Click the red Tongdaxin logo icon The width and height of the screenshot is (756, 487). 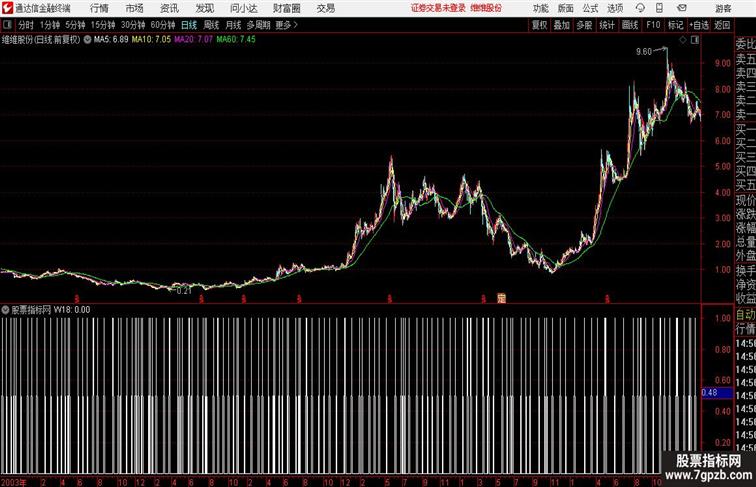7,8
